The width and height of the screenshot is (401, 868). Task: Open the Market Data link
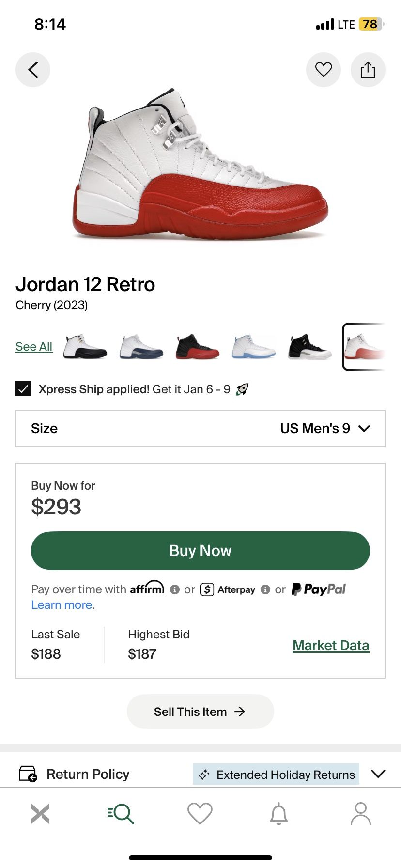pyautogui.click(x=331, y=645)
